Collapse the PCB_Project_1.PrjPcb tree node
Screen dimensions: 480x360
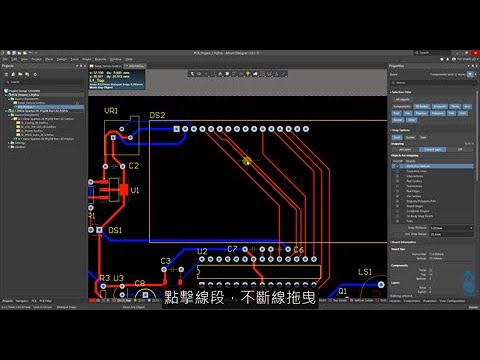(6, 95)
